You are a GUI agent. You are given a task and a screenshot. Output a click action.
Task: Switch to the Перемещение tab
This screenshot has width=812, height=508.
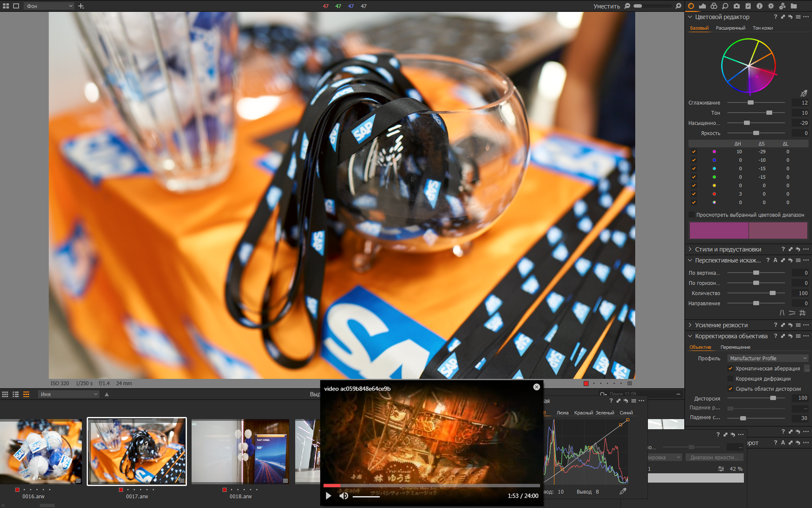(735, 347)
